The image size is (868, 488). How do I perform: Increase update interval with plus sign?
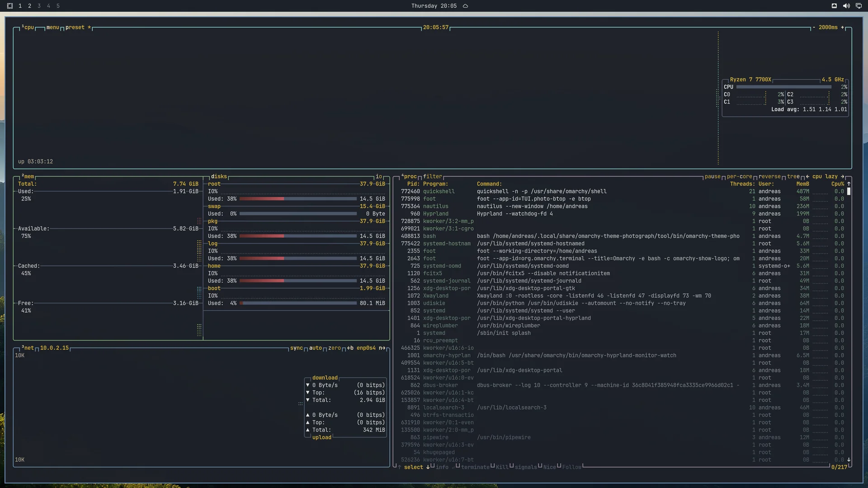coord(842,28)
